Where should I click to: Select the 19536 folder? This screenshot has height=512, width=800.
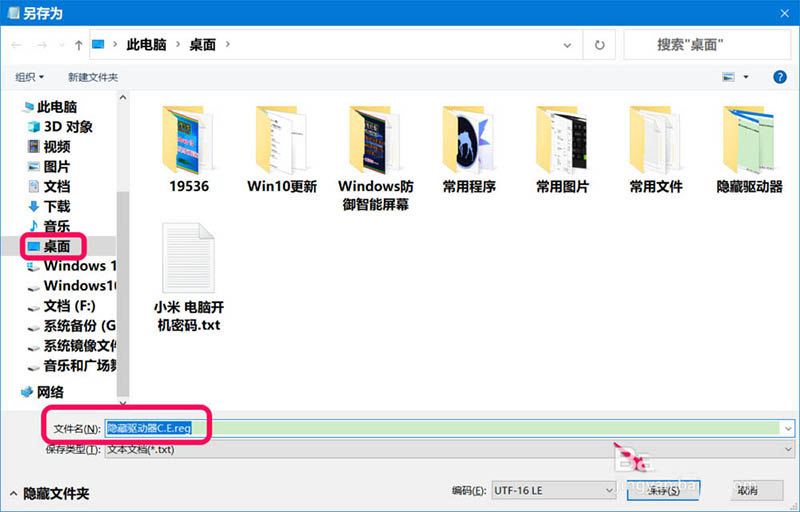point(189,149)
